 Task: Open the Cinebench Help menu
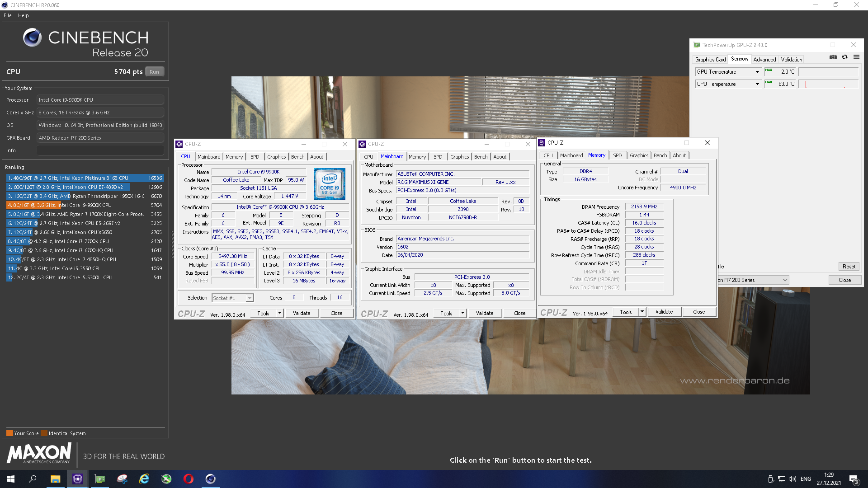coord(24,15)
